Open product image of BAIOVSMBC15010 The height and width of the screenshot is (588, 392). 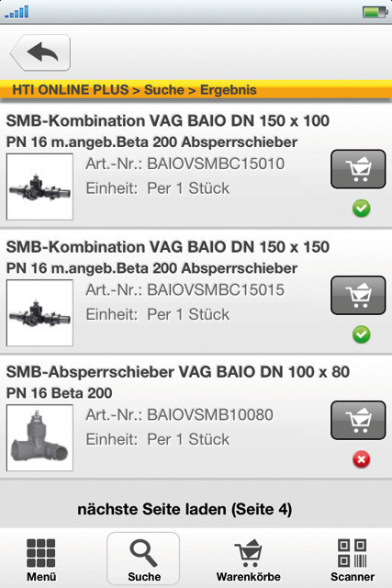[x=39, y=187]
